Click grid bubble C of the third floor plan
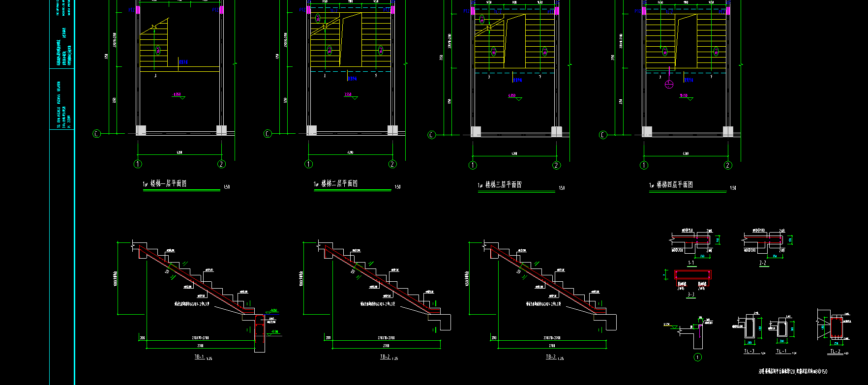The height and width of the screenshot is (385, 868). [432, 135]
